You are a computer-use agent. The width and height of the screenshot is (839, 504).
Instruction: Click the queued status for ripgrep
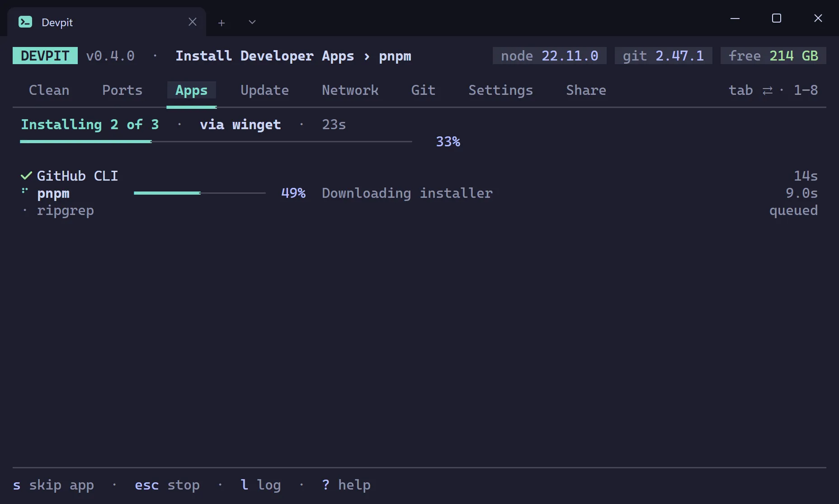tap(794, 210)
